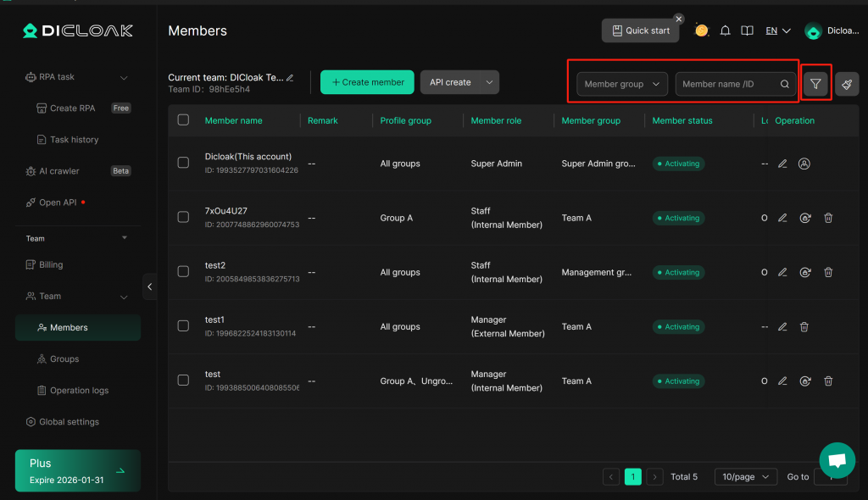Open the notifications bell

[x=725, y=31]
